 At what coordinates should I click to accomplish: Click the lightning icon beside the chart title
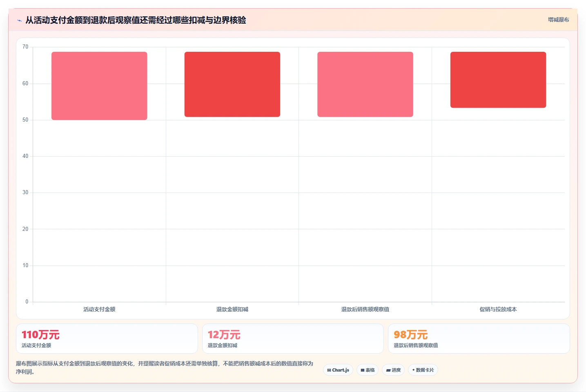(19, 20)
